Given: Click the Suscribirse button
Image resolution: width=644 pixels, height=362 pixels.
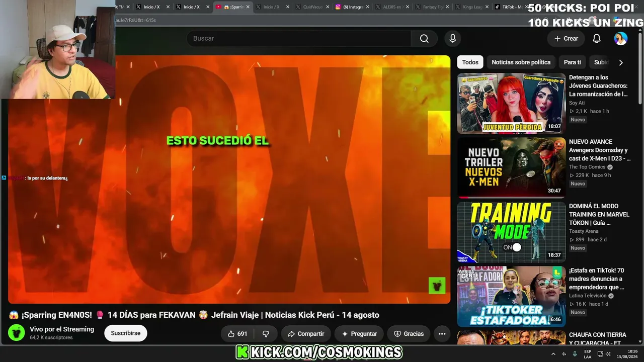Looking at the screenshot, I should click(126, 333).
